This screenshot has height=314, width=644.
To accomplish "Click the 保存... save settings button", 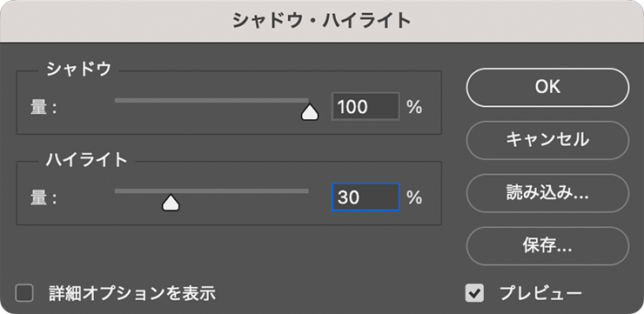I will (x=547, y=246).
